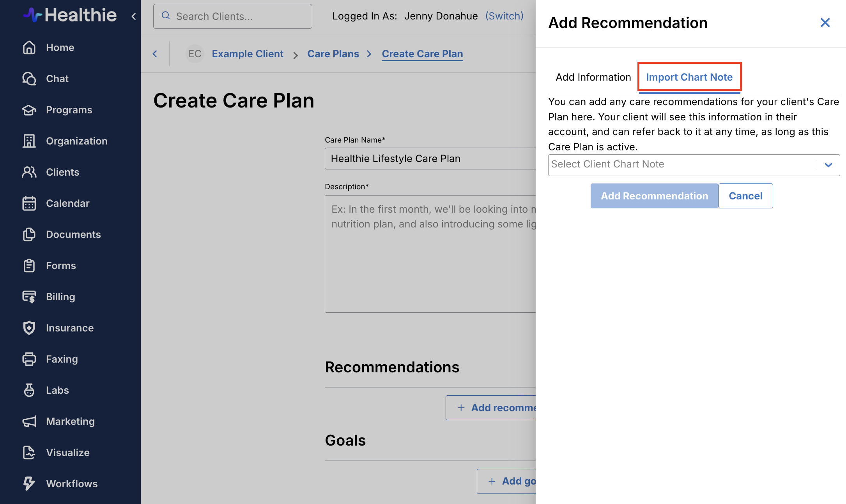846x504 pixels.
Task: Expand the Select Client Chart Note dropdown arrow
Action: click(x=828, y=165)
